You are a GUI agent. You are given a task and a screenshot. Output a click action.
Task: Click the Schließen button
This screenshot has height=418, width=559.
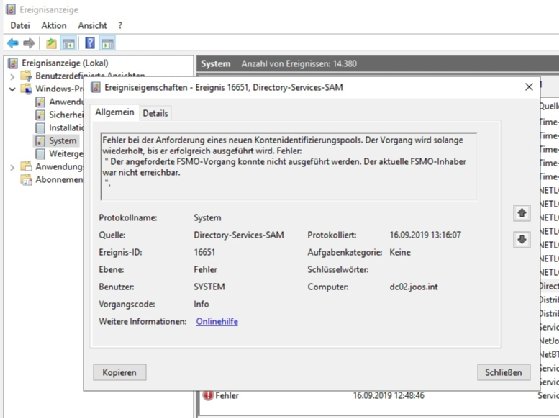coord(503,372)
